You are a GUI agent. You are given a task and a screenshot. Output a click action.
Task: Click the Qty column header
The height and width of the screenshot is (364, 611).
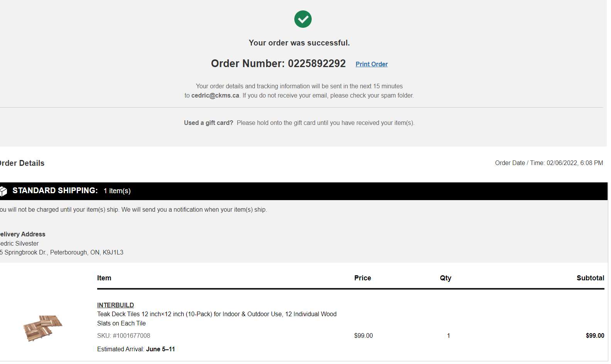[x=445, y=278]
